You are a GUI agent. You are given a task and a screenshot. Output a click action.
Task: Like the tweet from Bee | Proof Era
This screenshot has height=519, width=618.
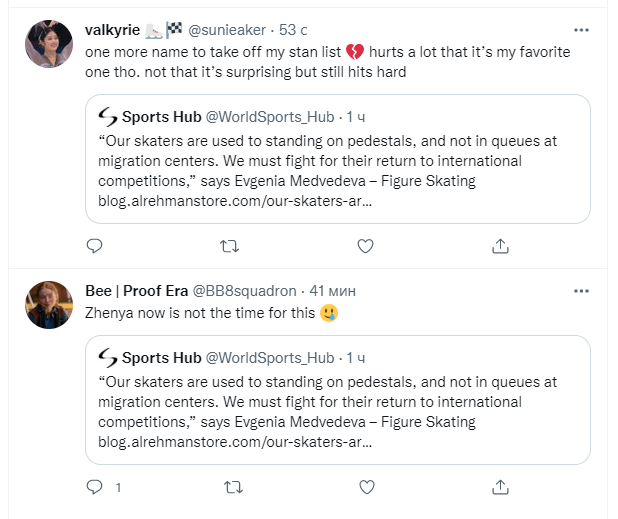pos(366,487)
